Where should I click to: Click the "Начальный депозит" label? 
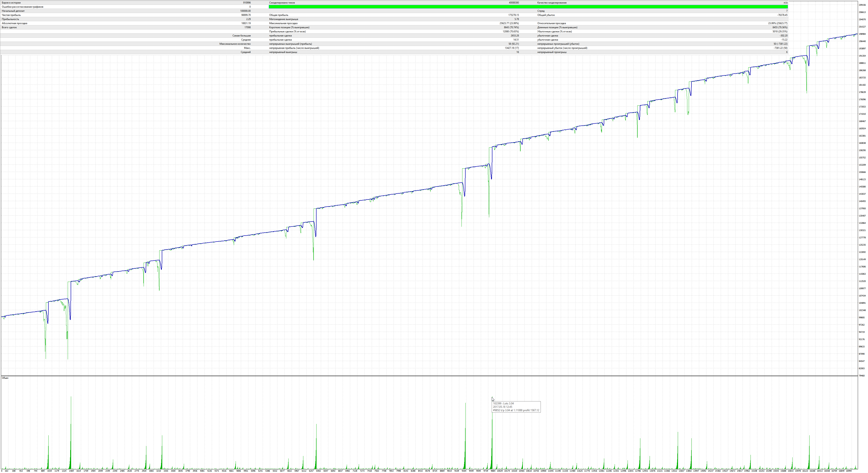tap(13, 11)
